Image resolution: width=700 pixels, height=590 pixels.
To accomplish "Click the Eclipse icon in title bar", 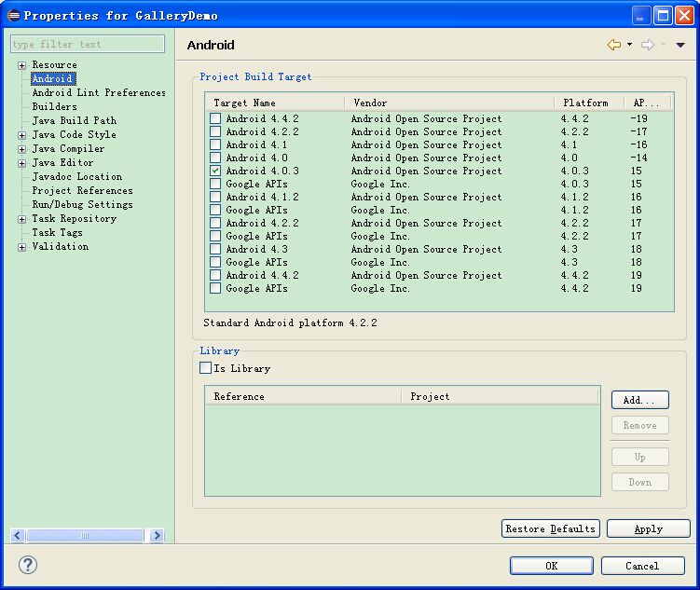I will tap(14, 16).
